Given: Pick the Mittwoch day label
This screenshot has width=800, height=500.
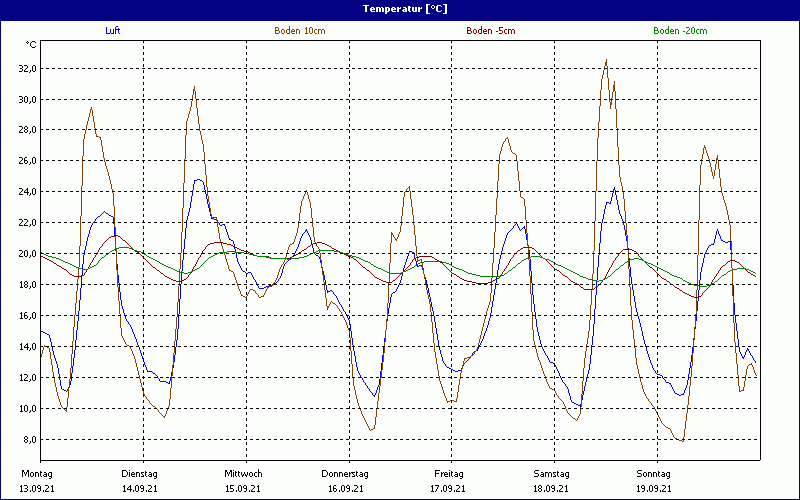Looking at the screenshot, I should tap(243, 474).
